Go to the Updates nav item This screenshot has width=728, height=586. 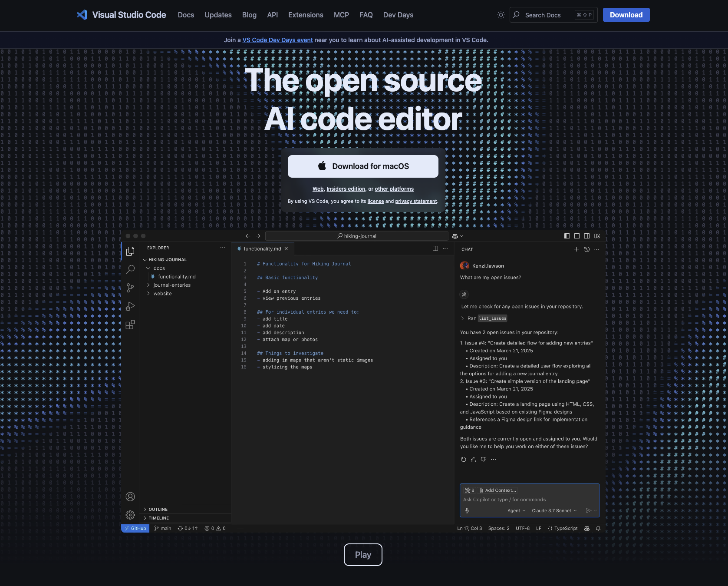218,15
